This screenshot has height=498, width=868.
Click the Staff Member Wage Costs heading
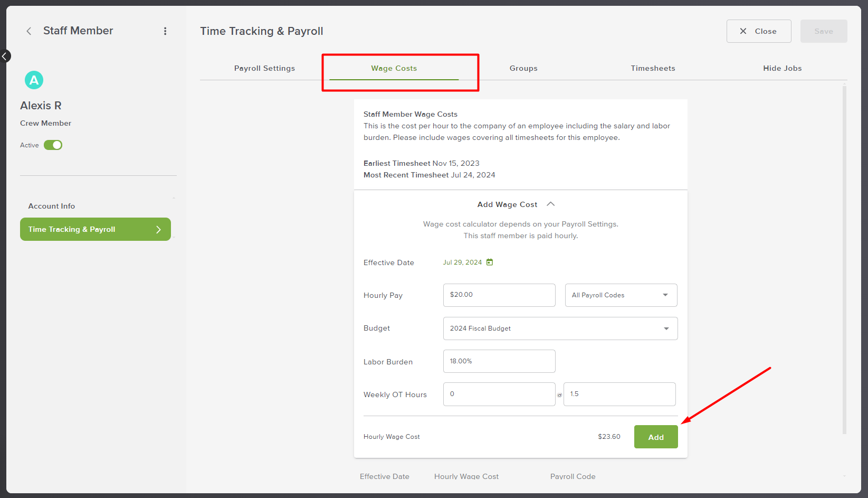[411, 114]
